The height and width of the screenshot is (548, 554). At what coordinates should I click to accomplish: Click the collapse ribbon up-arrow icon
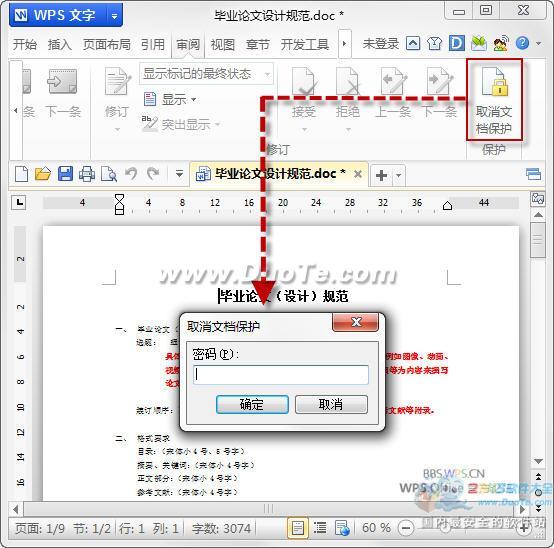pyautogui.click(x=413, y=43)
